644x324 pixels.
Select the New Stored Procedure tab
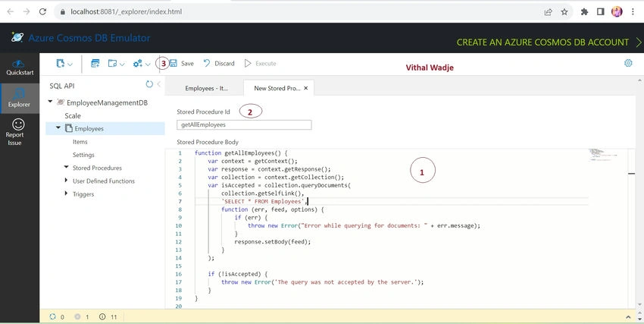[x=277, y=88]
